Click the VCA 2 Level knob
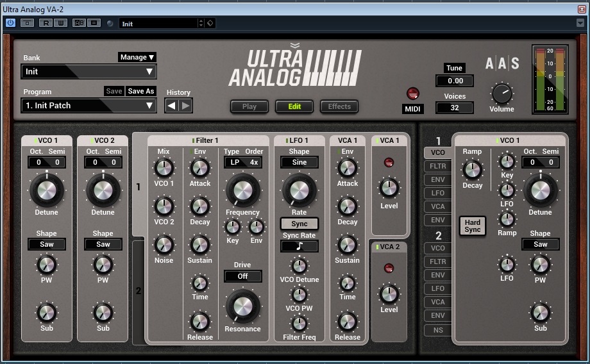590x364 pixels. [x=389, y=294]
